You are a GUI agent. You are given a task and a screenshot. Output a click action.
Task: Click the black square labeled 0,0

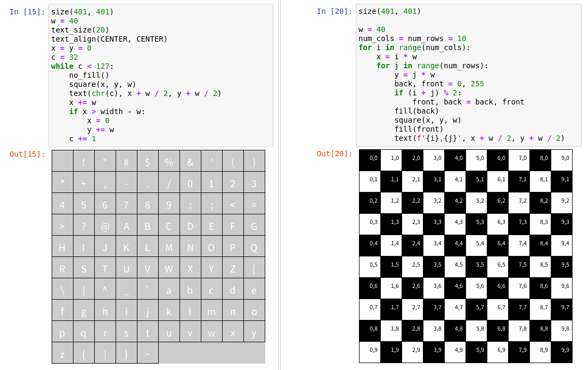370,160
